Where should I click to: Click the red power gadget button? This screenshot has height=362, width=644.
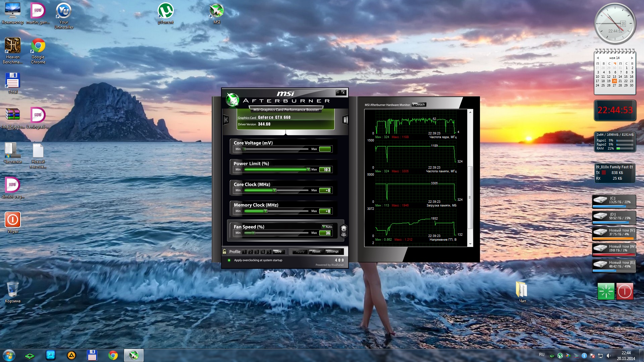tap(624, 291)
